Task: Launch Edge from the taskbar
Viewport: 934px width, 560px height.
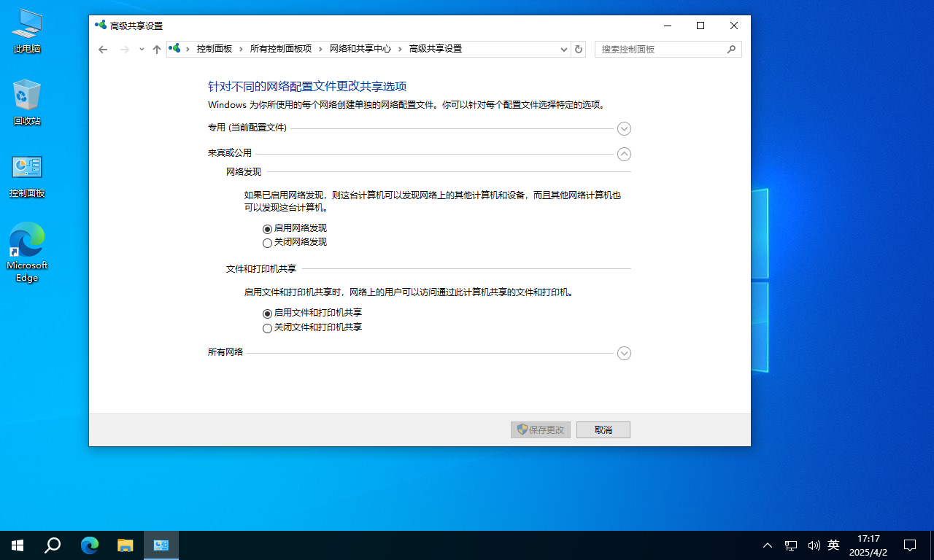Action: point(90,545)
